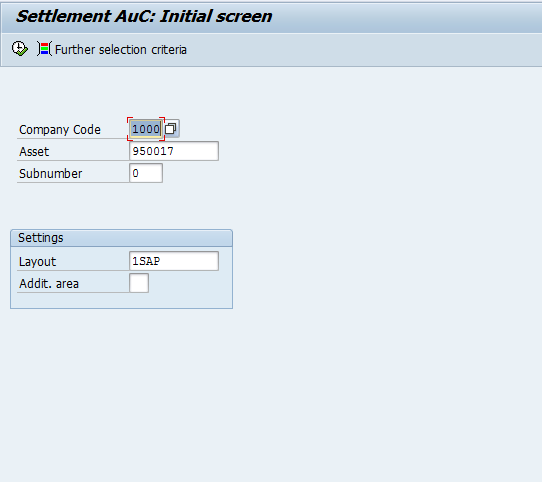Click empty title bar area right of heading
The height and width of the screenshot is (482, 542).
click(x=408, y=17)
